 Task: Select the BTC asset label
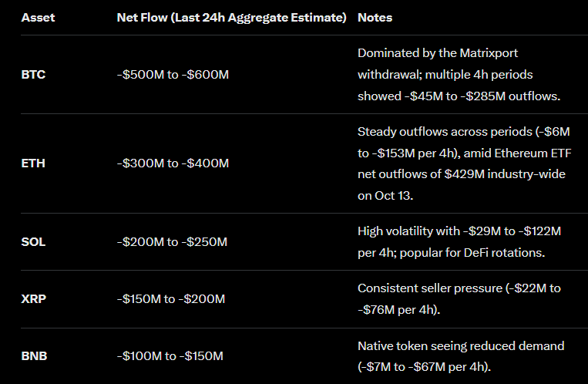click(33, 75)
